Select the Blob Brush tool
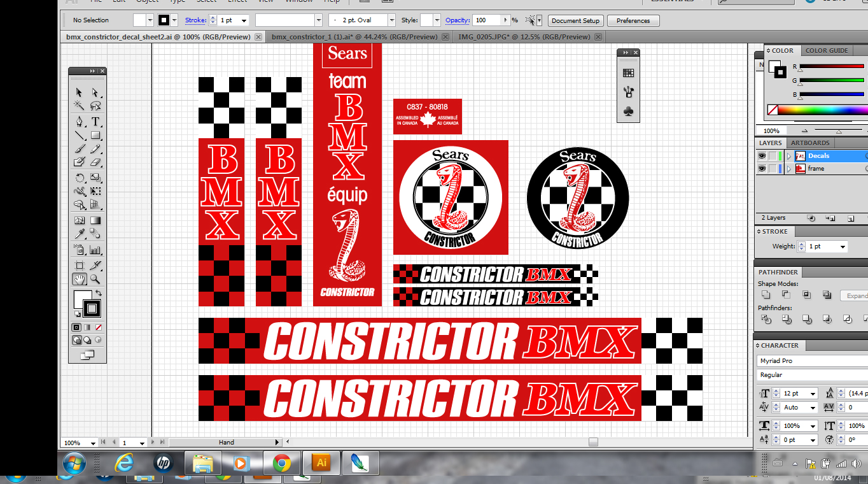 (80, 162)
